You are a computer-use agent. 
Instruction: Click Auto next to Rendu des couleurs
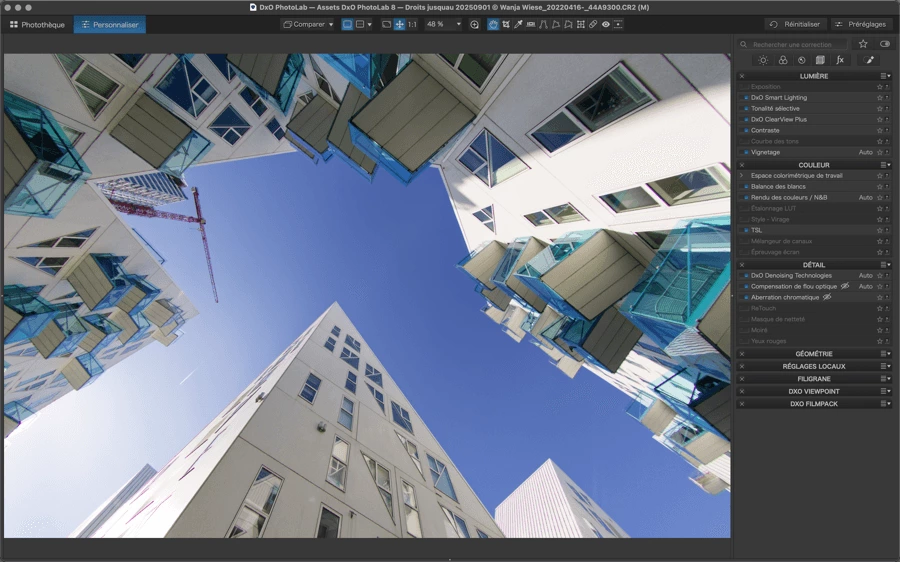pos(866,197)
